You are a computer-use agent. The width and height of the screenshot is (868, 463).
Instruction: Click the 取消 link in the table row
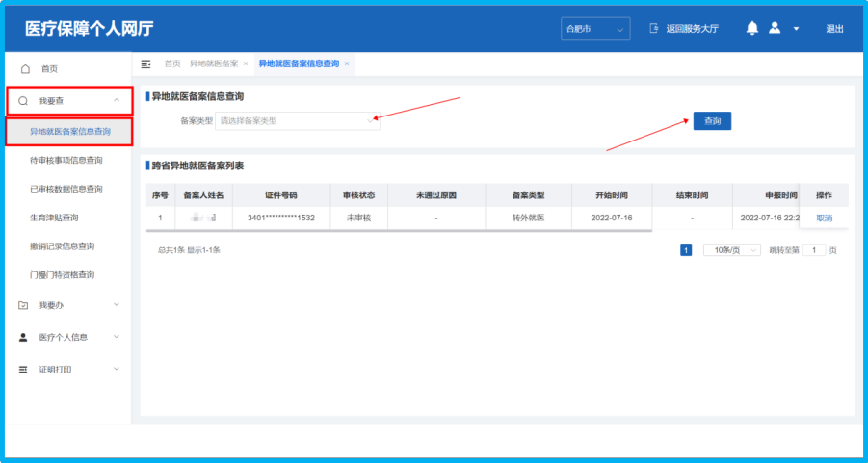click(824, 219)
